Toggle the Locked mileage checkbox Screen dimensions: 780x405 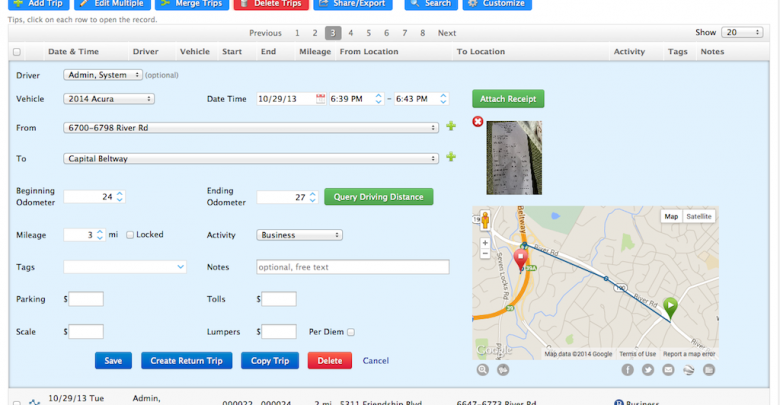pos(130,235)
